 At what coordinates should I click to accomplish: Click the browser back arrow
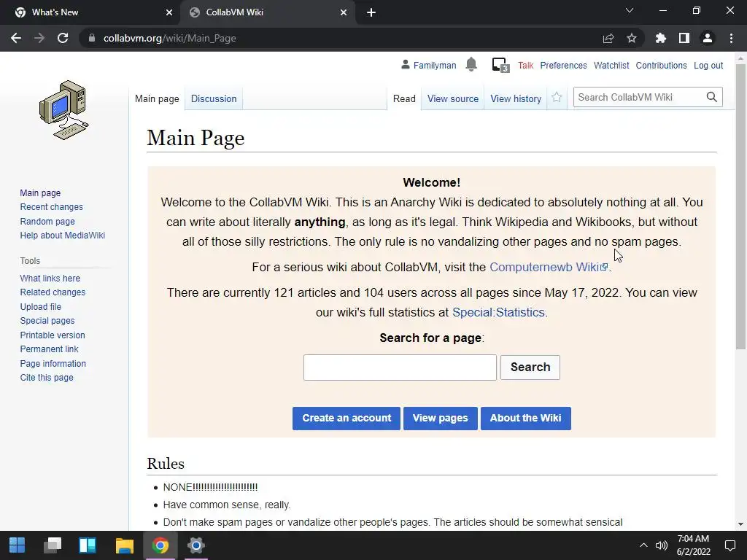pos(16,38)
